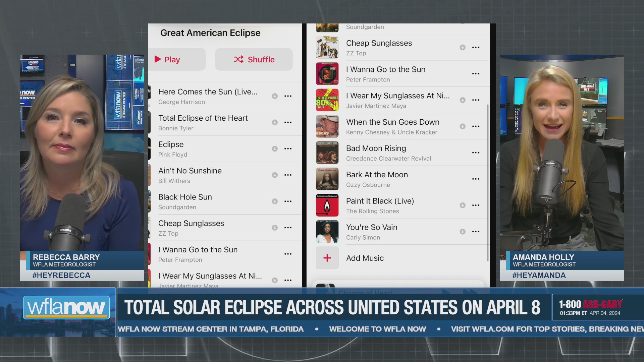The image size is (644, 362).
Task: Open options menu for "Black Hole Sun"
Action: point(288,201)
